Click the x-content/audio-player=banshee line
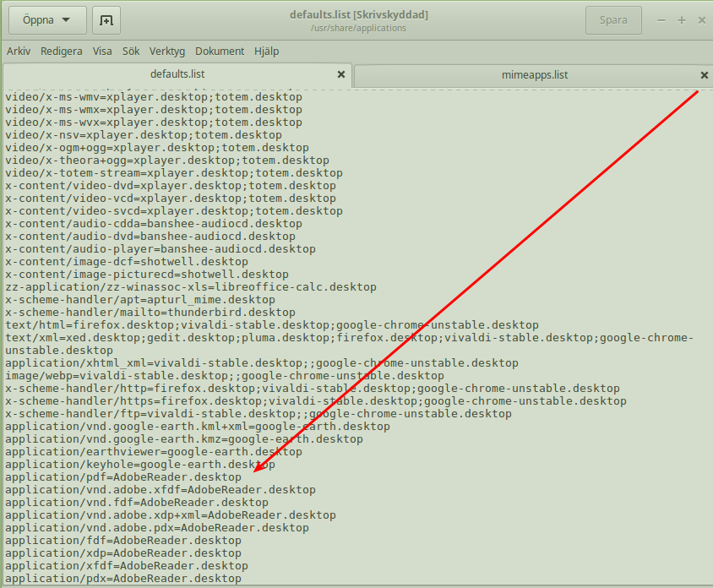The image size is (713, 588). coord(161,250)
